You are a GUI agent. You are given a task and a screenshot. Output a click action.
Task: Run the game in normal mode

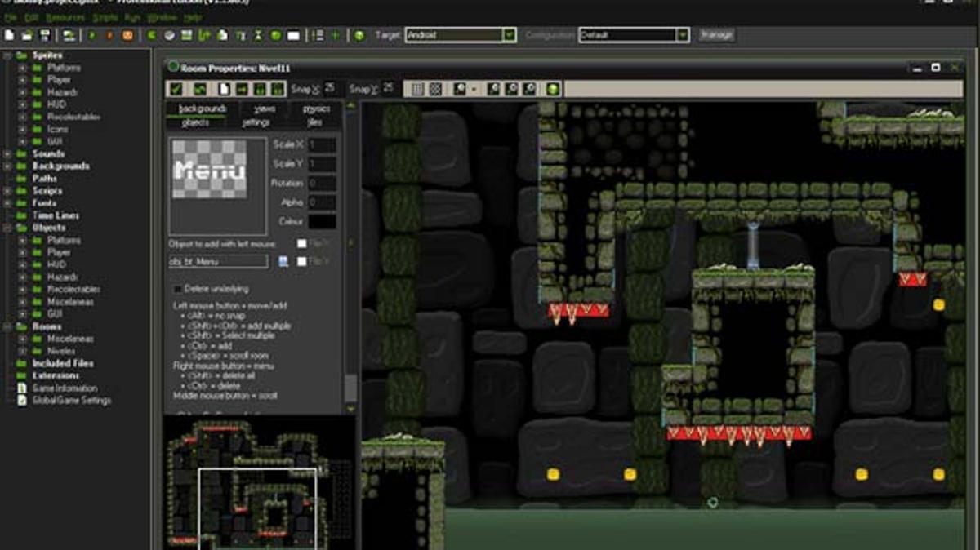pos(91,34)
